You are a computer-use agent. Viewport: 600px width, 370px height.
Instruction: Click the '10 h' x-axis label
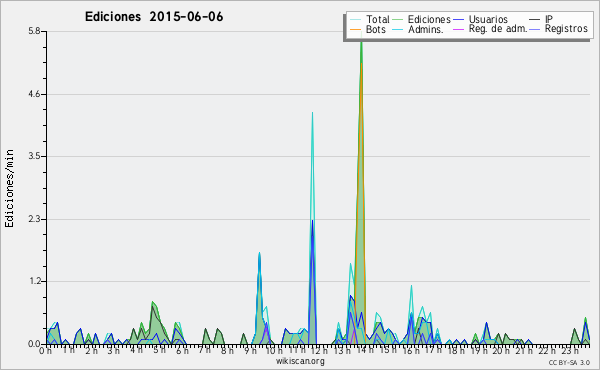pyautogui.click(x=274, y=350)
